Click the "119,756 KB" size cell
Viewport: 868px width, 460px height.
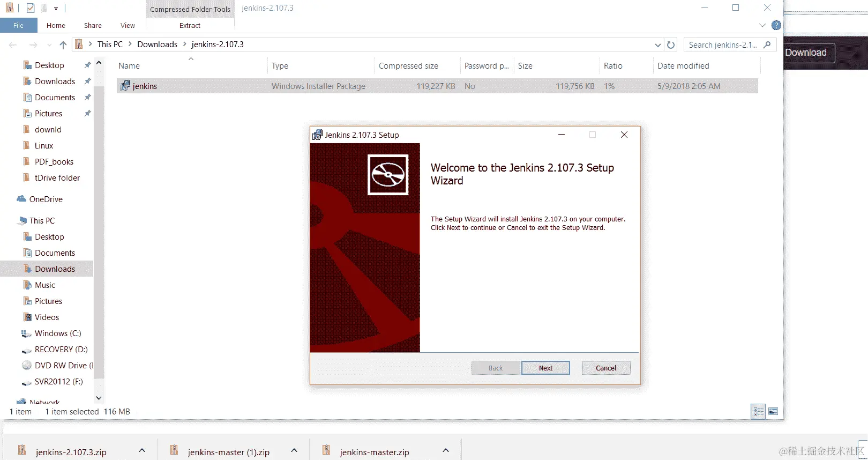click(x=575, y=86)
